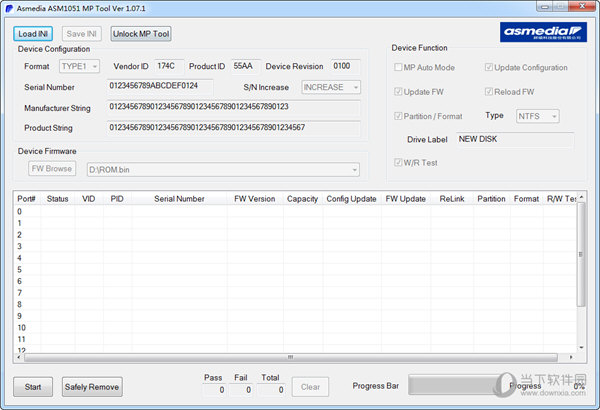Select port row 7 in the table

(295, 293)
